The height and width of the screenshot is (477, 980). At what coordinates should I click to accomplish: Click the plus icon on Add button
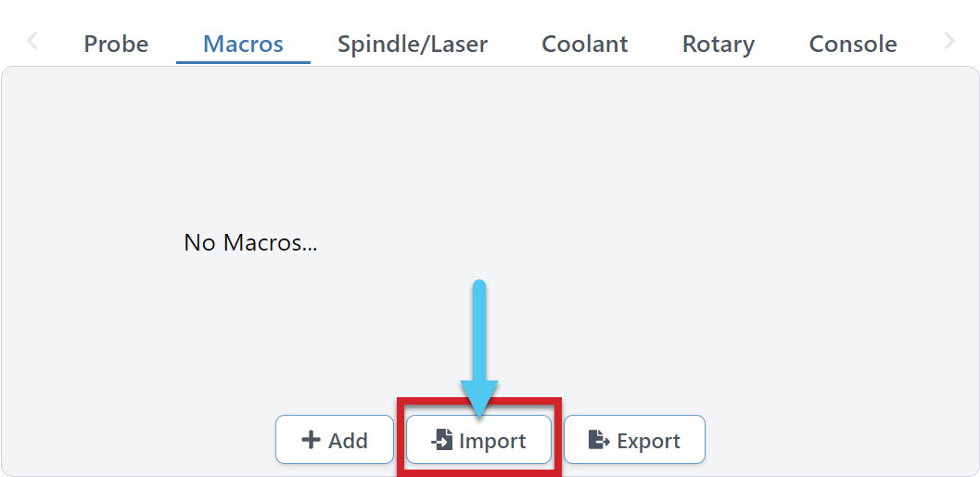pos(312,441)
